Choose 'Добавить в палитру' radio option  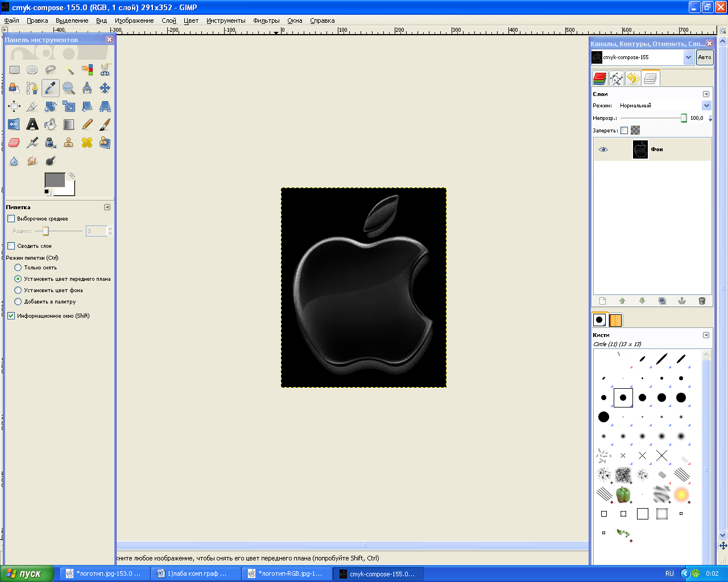click(x=18, y=301)
